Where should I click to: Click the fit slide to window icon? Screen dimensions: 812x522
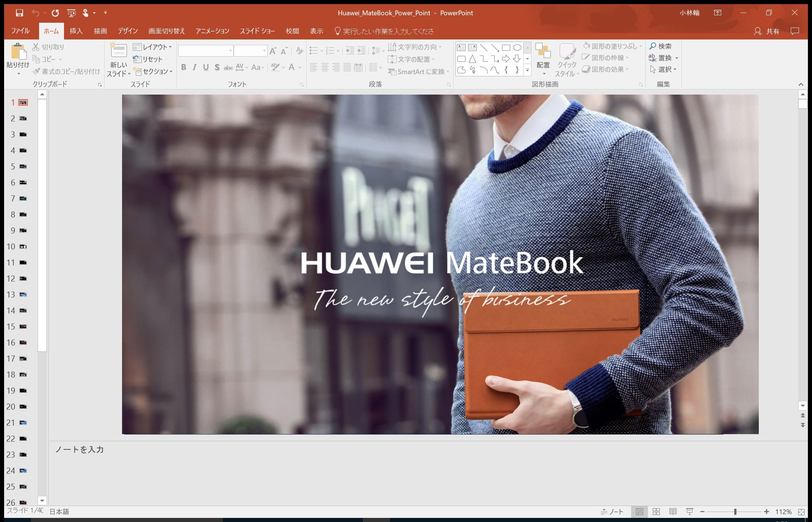click(x=802, y=512)
